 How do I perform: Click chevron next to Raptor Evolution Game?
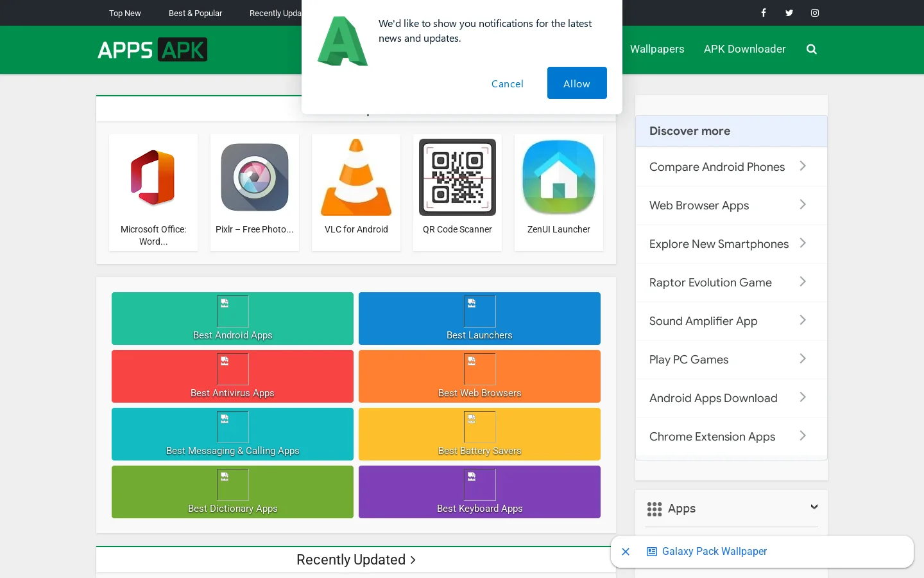tap(803, 281)
